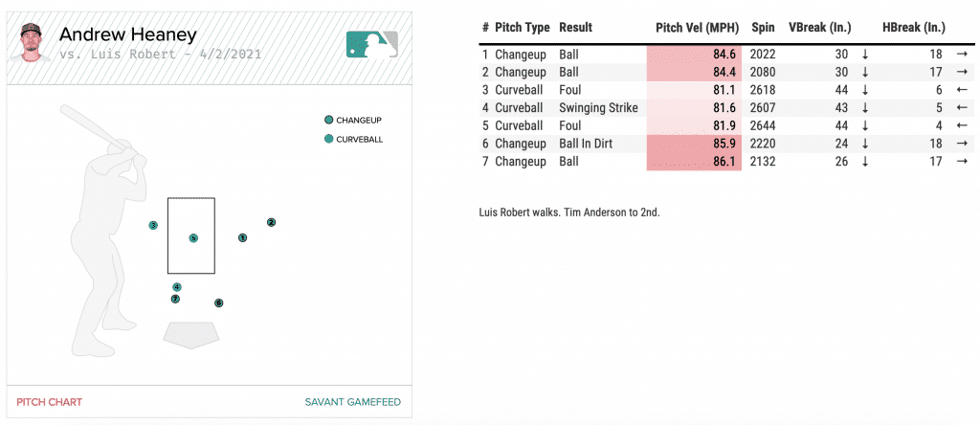Open the Pitch Chart link
980x425 pixels.
(49, 402)
